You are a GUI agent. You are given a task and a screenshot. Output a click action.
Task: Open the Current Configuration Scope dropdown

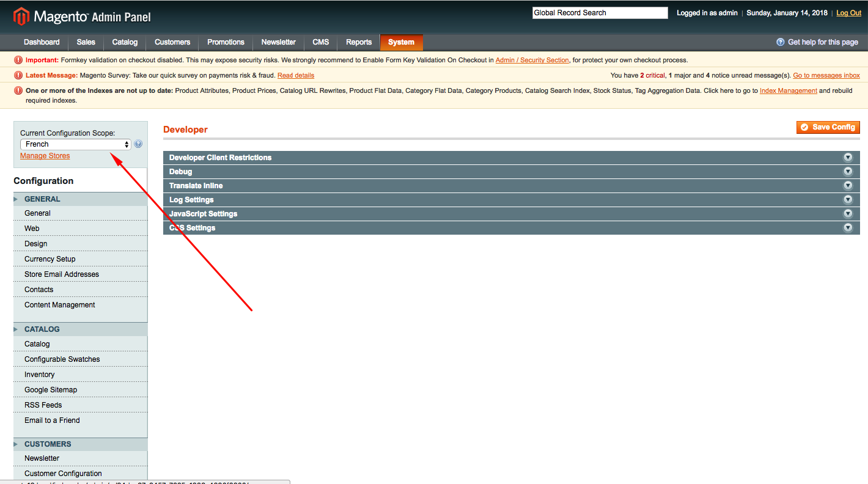pos(75,144)
